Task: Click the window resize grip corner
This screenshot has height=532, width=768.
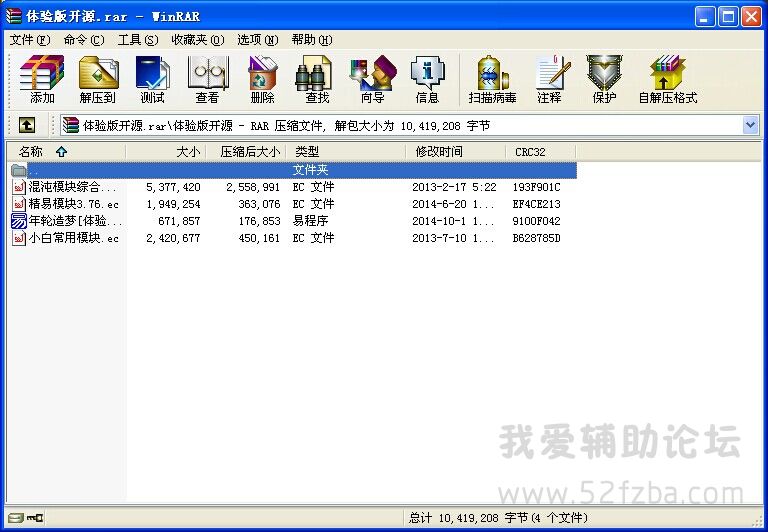Action: (757, 521)
